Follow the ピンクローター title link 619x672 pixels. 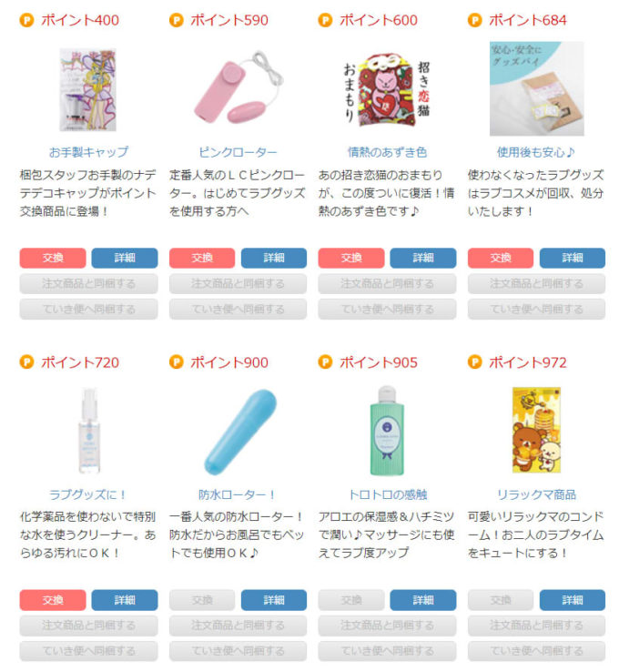[238, 152]
